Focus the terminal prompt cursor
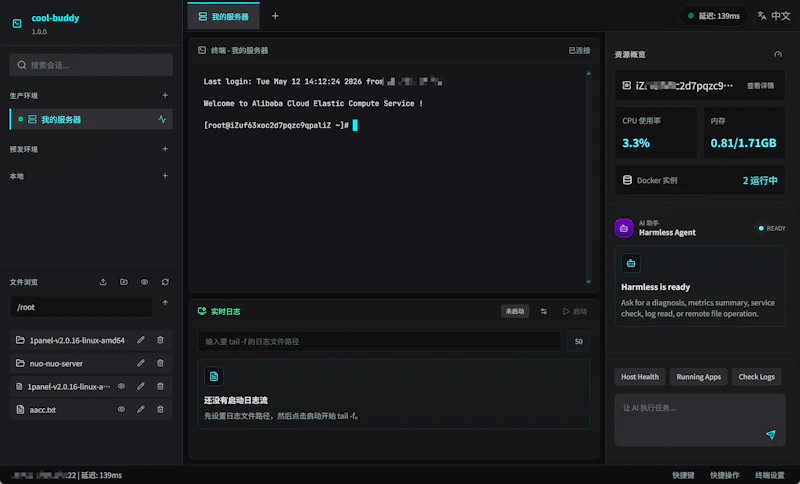 click(x=355, y=125)
